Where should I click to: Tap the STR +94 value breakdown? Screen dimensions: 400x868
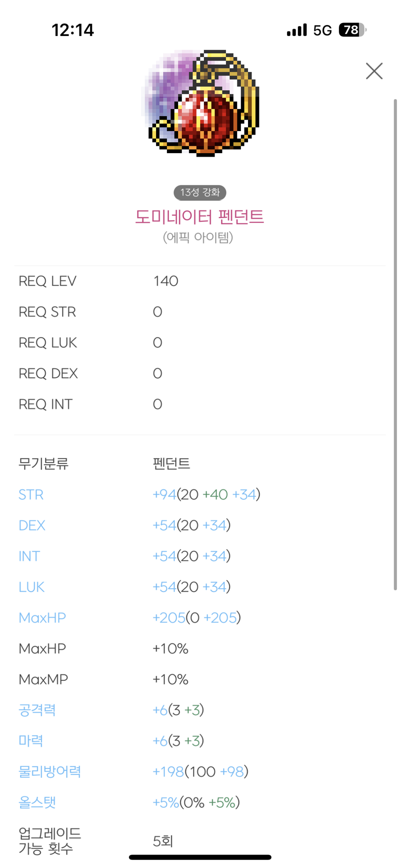pos(206,495)
